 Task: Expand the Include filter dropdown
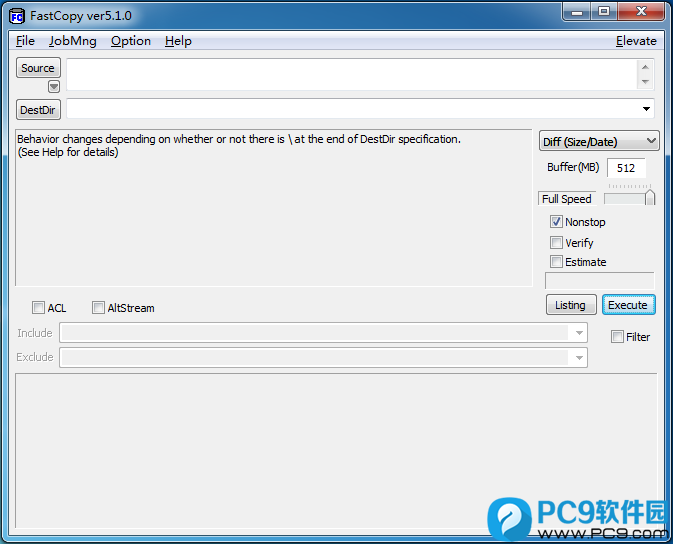click(579, 333)
